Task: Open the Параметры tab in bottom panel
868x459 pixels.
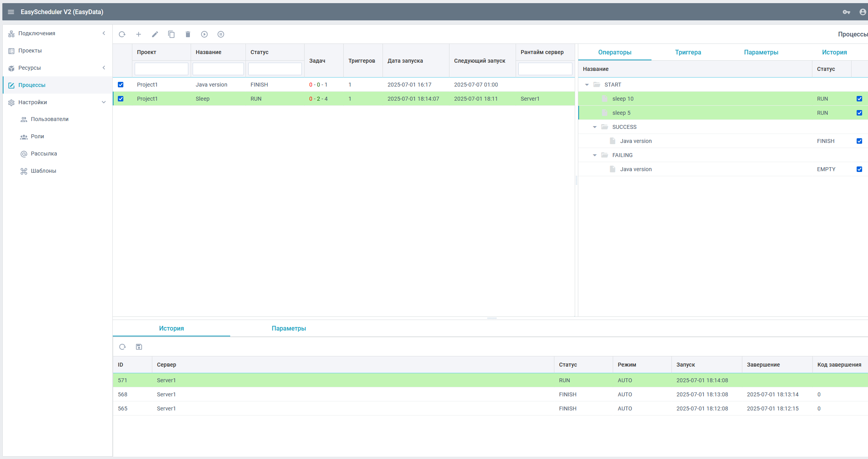Action: 289,328
